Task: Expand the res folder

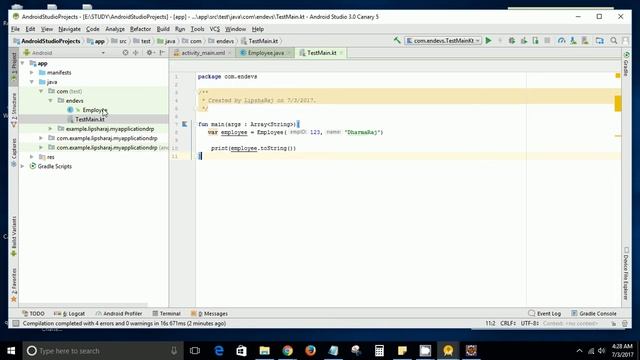Action: tap(32, 157)
